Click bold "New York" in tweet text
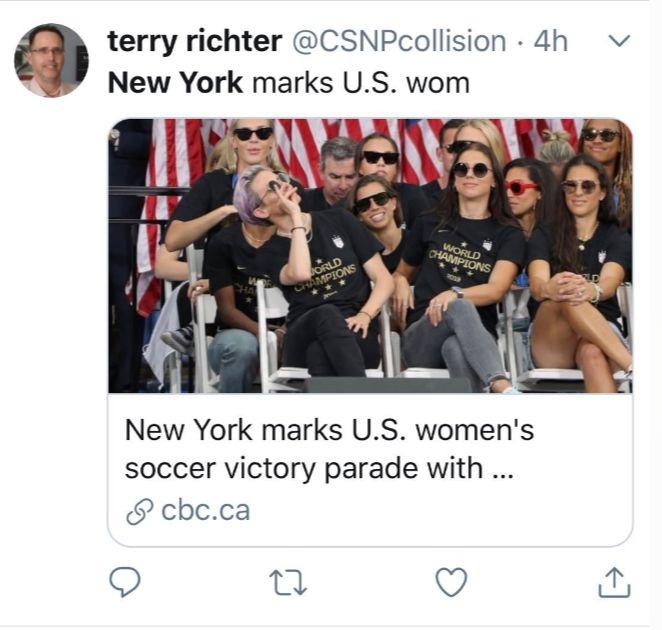The image size is (662, 630). [x=175, y=82]
